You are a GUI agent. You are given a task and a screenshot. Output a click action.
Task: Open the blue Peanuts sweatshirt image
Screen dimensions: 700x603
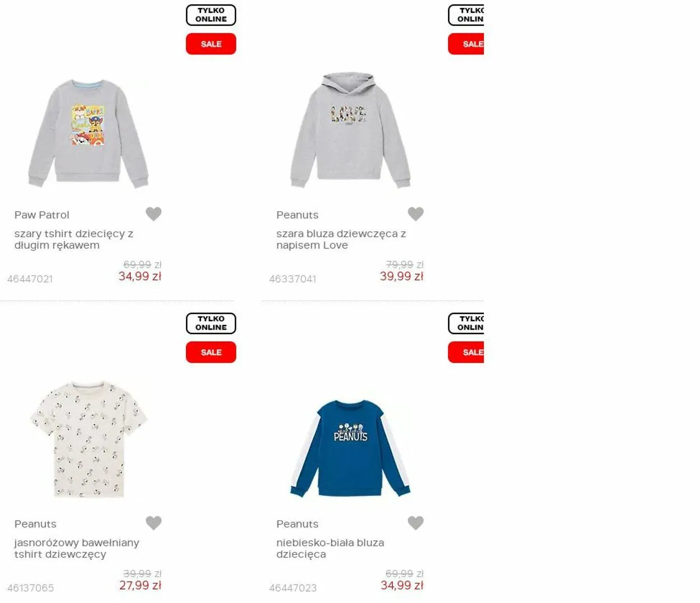click(350, 448)
